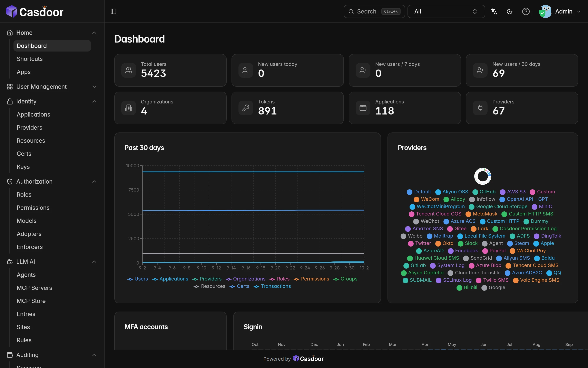Click the Applications window icon
The width and height of the screenshot is (588, 368).
pyautogui.click(x=363, y=108)
